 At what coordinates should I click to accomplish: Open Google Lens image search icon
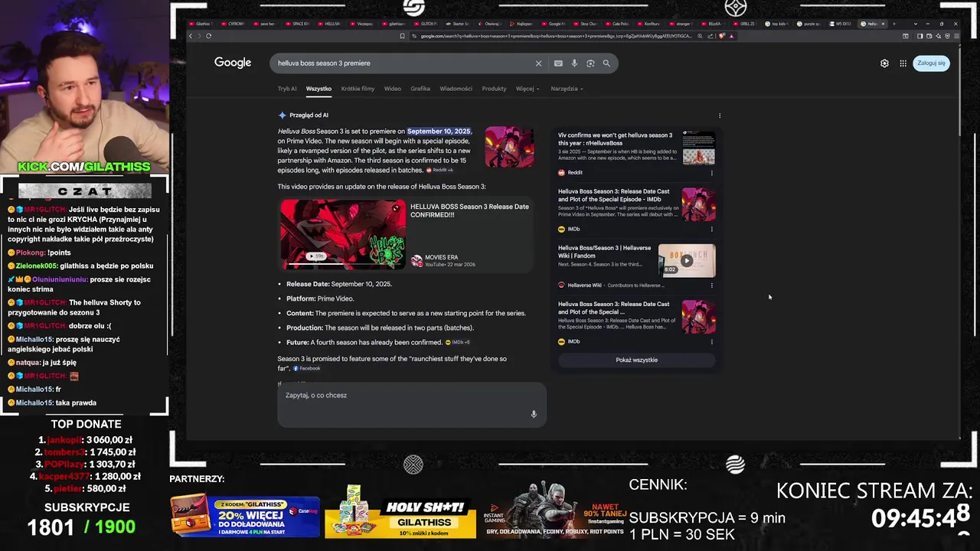coord(590,64)
